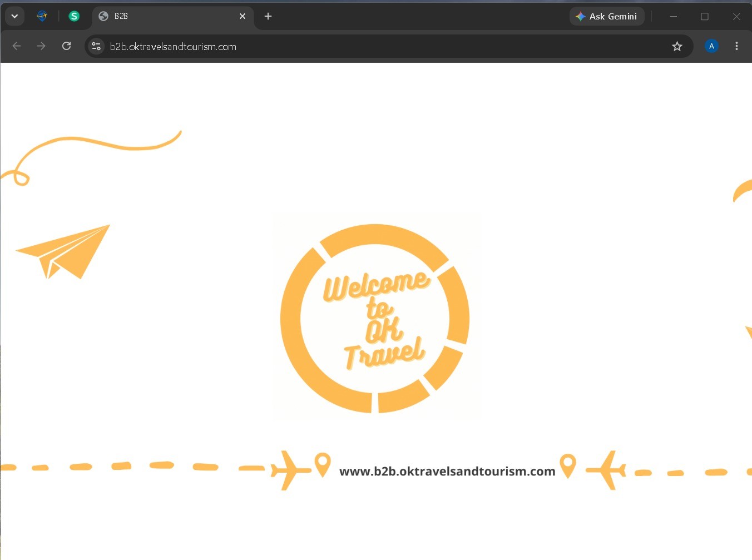752x560 pixels.
Task: Go forward to next page
Action: coord(41,46)
